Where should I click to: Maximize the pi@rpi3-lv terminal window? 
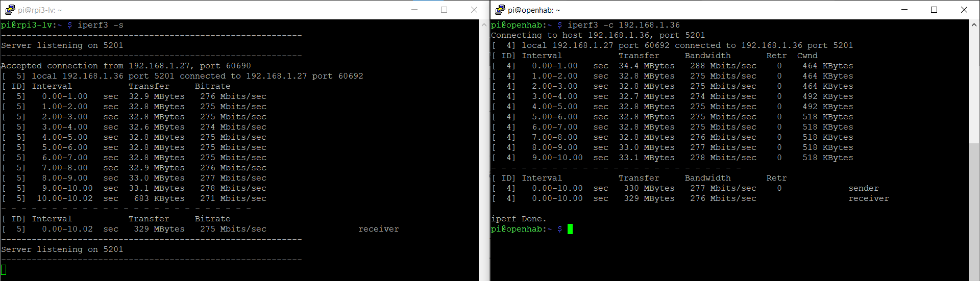pos(444,10)
